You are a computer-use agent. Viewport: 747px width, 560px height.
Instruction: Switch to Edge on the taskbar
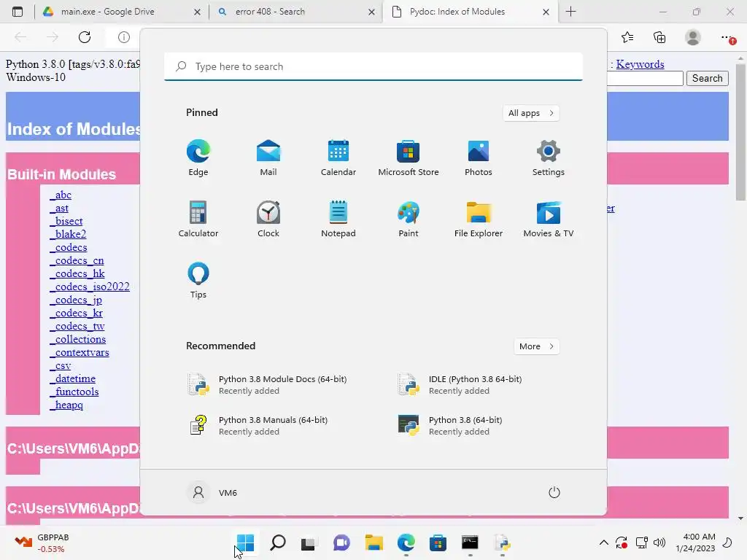tap(406, 542)
